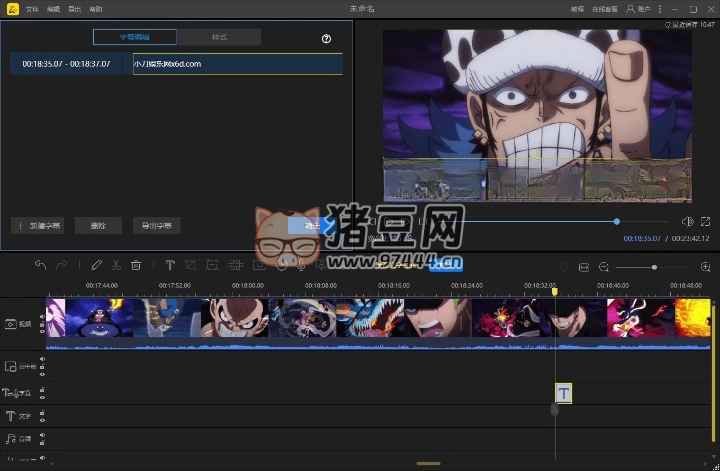The height and width of the screenshot is (471, 720).
Task: Click the text track T icon
Action: (x=11, y=416)
